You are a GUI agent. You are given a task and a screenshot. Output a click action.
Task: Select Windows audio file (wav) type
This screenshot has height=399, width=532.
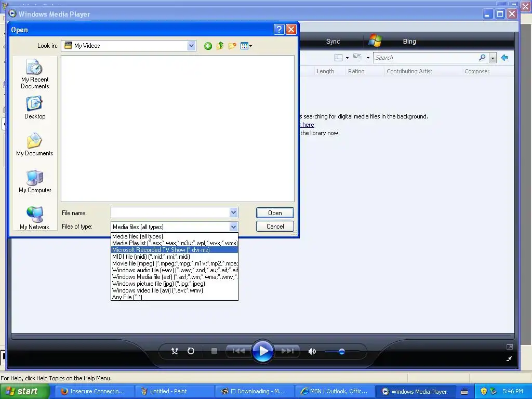pyautogui.click(x=175, y=270)
